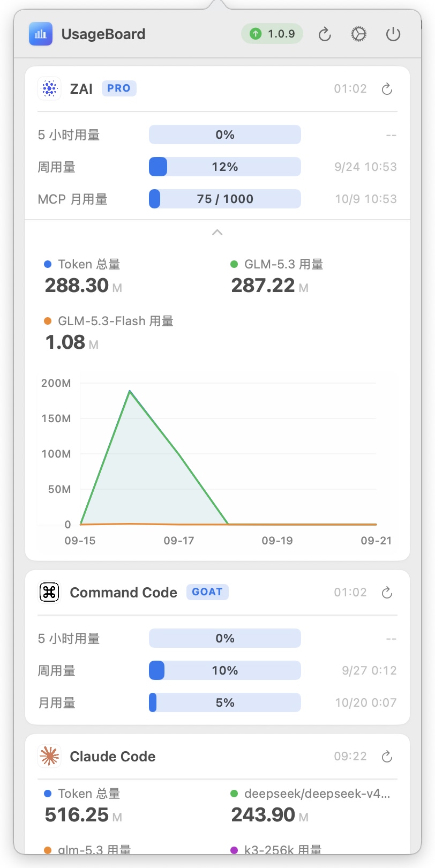Viewport: 435px width, 868px height.
Task: Click the 516.25 token total value
Action: point(77,815)
